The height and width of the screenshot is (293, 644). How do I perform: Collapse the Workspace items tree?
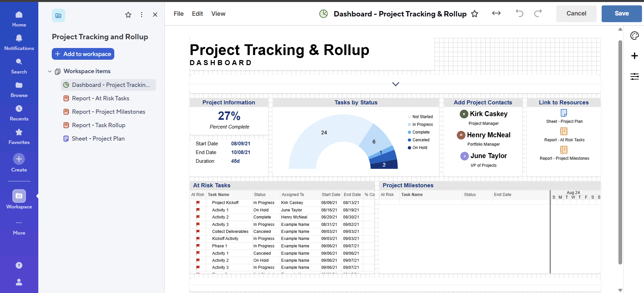[50, 71]
